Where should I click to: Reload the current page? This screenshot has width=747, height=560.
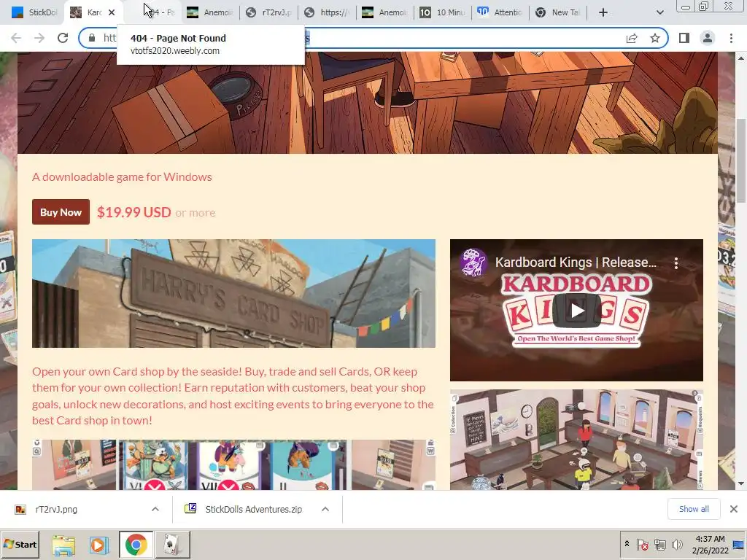[63, 38]
